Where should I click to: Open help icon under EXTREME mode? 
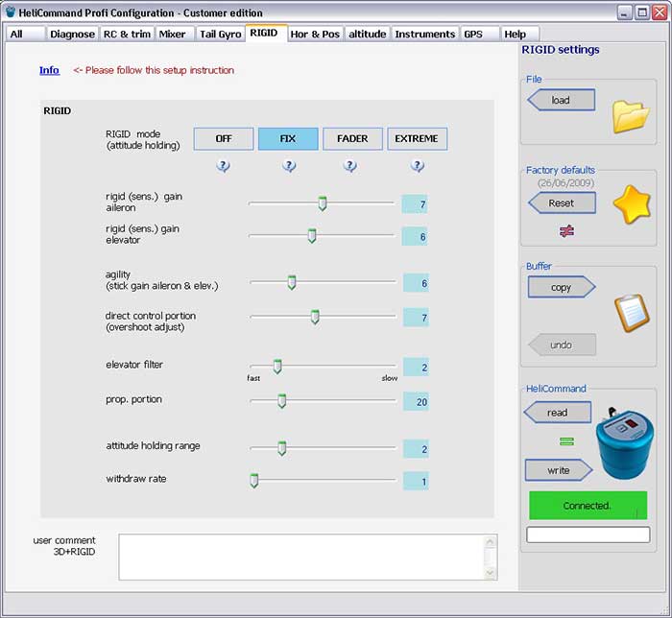(417, 165)
